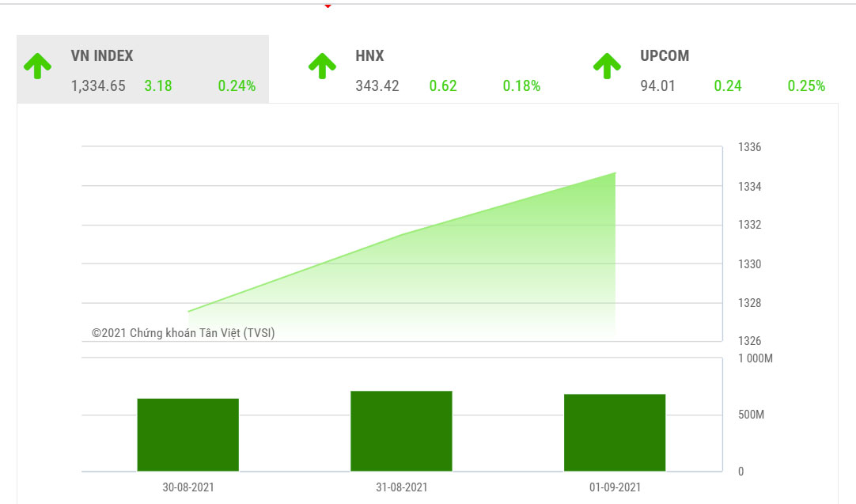Click the HNX index value 343.42
The width and height of the screenshot is (856, 504).
(x=377, y=86)
